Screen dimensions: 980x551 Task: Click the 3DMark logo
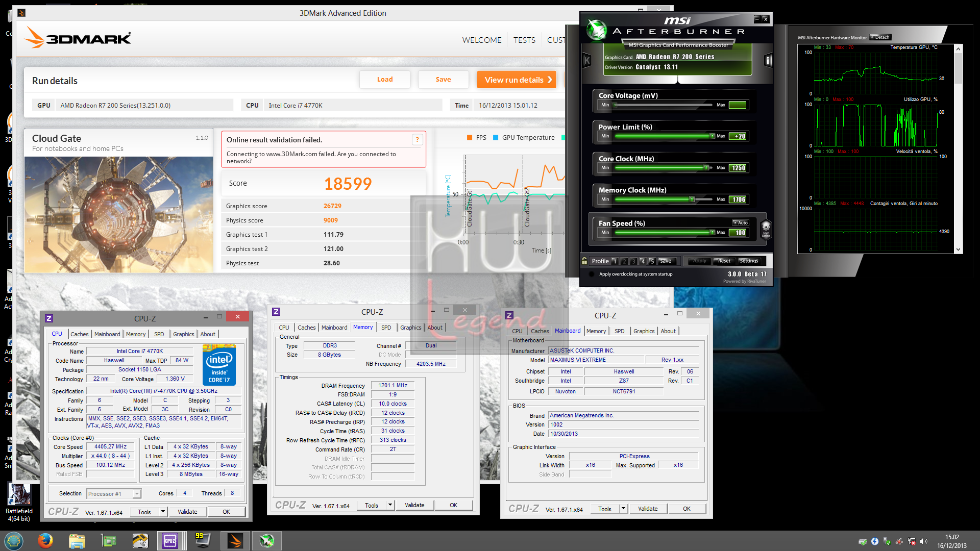[x=78, y=38]
